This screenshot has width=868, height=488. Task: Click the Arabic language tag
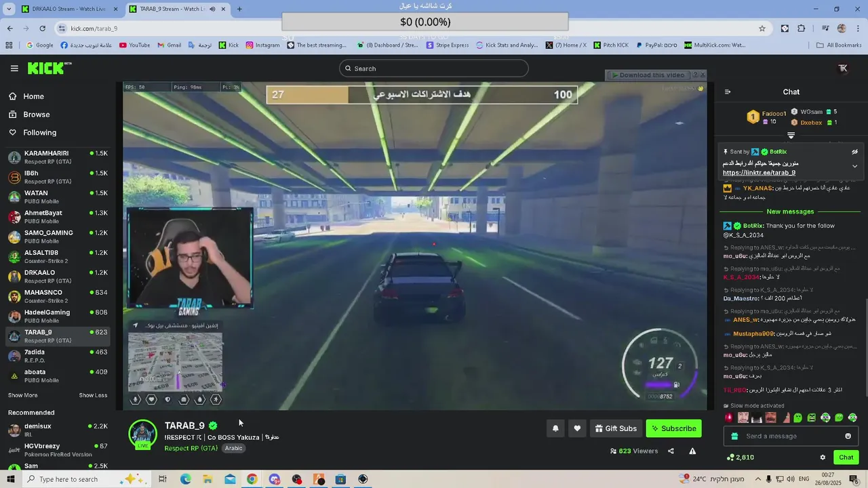point(233,449)
